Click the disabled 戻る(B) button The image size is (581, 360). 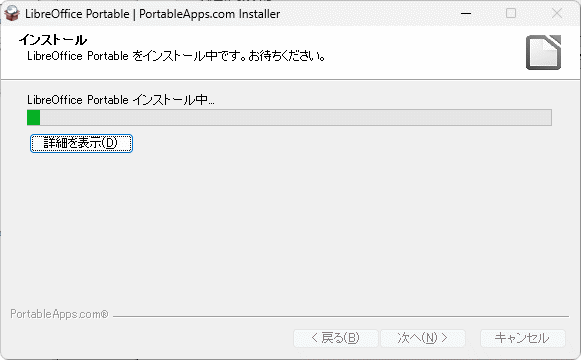point(336,338)
